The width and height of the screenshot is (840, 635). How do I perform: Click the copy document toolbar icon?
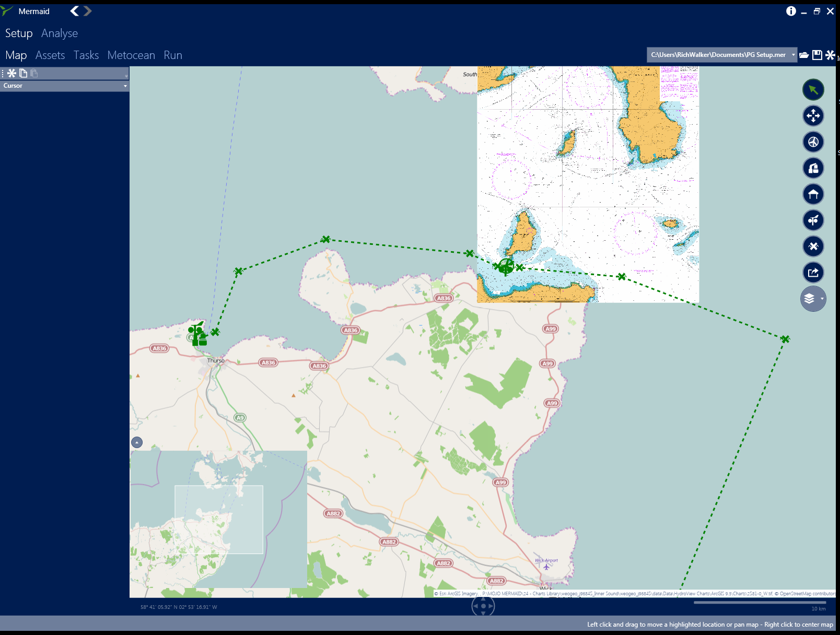click(x=24, y=73)
